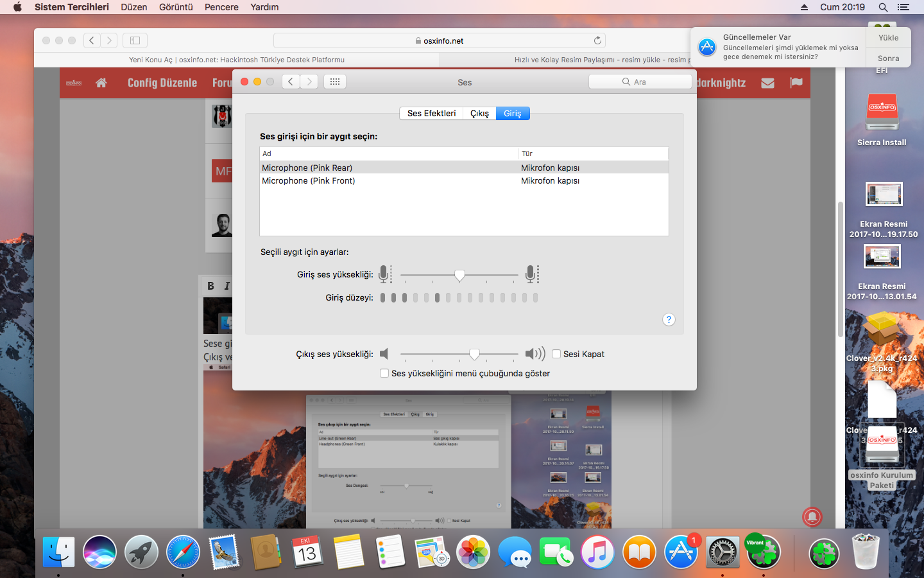Open the forum messages envelope icon
The image size is (924, 578).
767,83
